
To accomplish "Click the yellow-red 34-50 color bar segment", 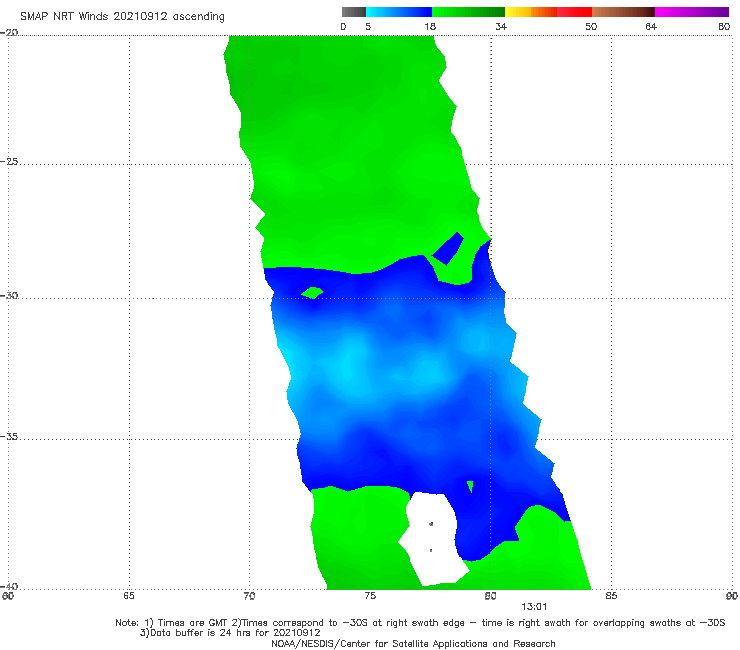I will coord(548,12).
